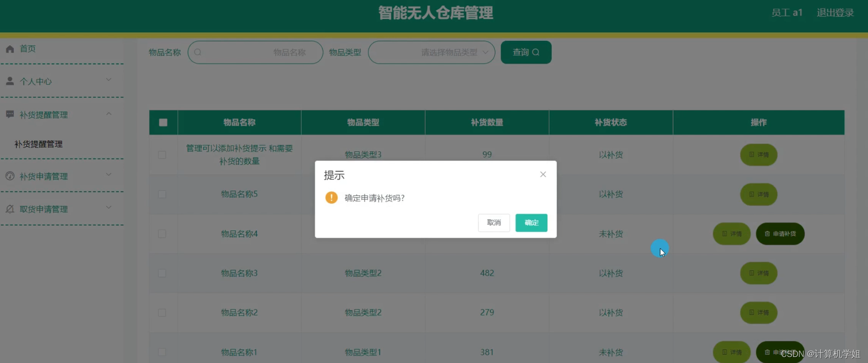This screenshot has height=363, width=868.
Task: Click 物品类型3 cell in first row
Action: pos(363,154)
